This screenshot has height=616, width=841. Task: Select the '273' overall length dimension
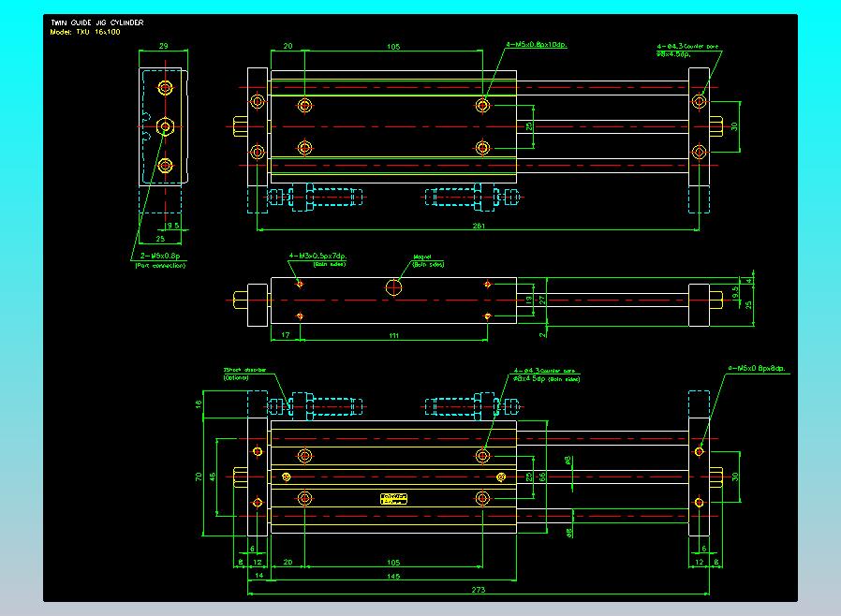click(478, 590)
